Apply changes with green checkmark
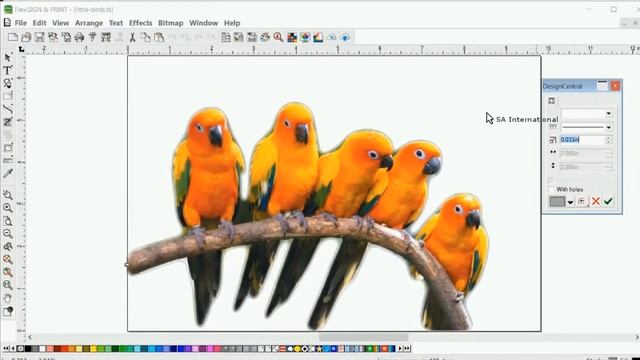 pos(608,201)
